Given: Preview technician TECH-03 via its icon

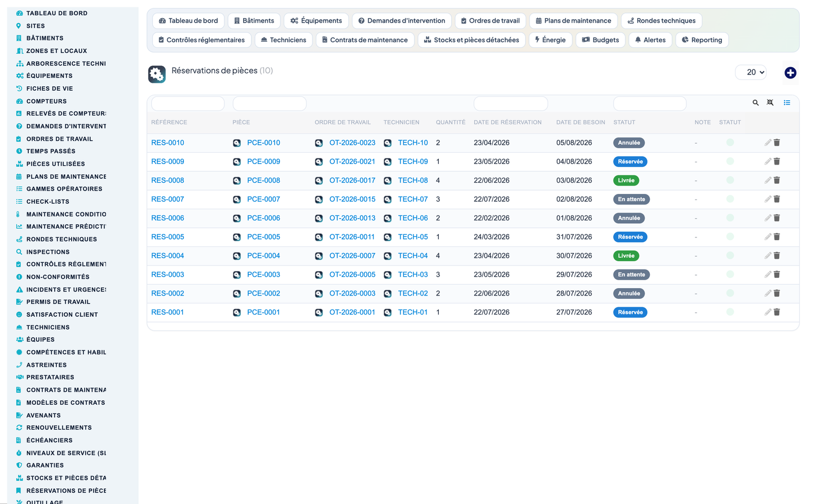Looking at the screenshot, I should click(387, 275).
